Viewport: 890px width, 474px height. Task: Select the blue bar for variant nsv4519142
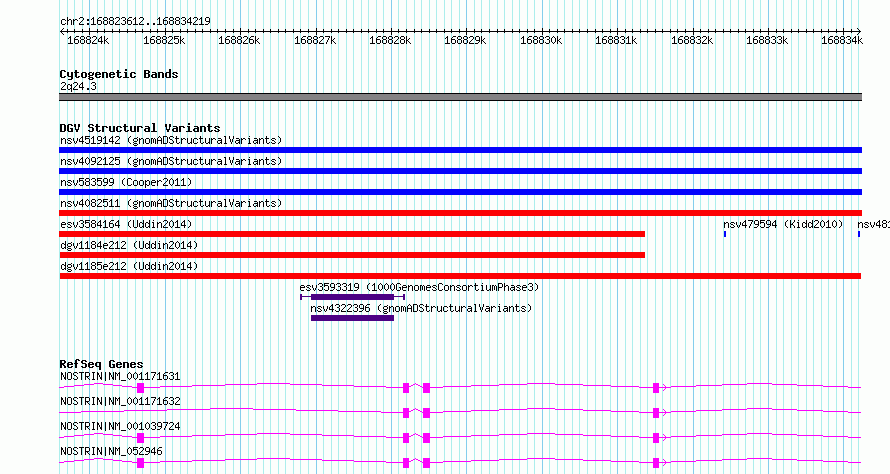pos(460,150)
